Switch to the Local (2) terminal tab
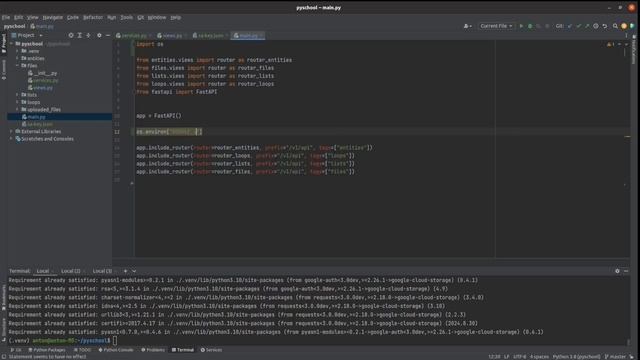Viewport: 640px width, 360px height. [x=71, y=271]
